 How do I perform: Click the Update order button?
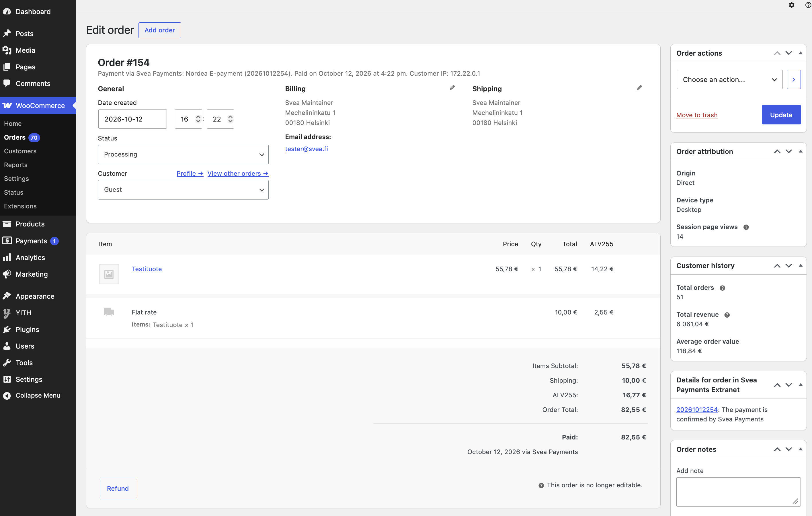coord(781,115)
